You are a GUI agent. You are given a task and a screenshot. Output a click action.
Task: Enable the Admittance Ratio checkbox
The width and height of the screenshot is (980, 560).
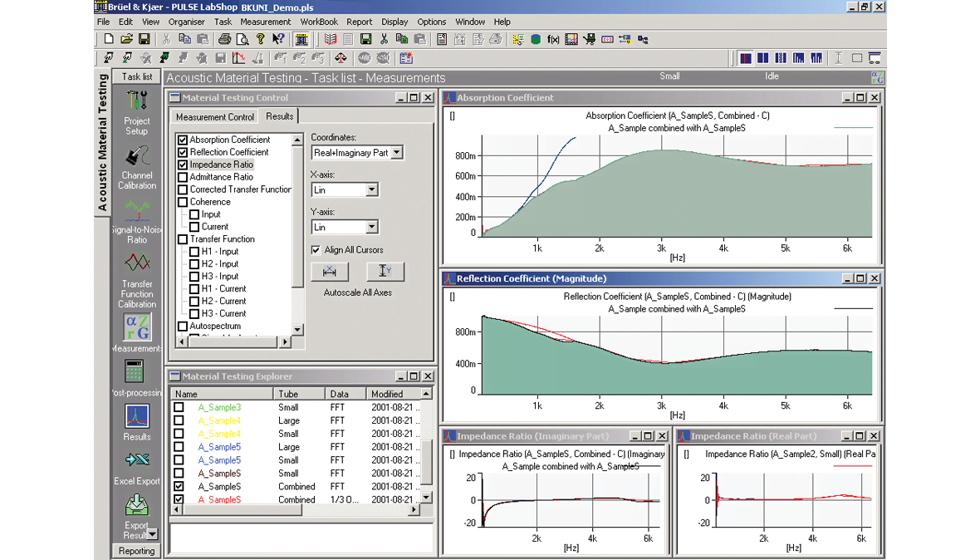coord(183,177)
